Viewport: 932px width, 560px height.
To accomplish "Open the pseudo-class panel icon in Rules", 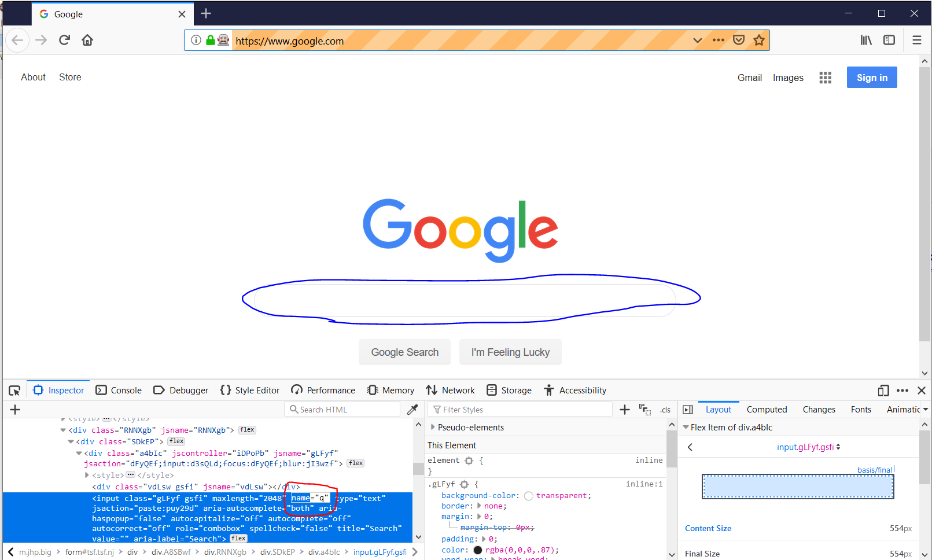I will (644, 409).
